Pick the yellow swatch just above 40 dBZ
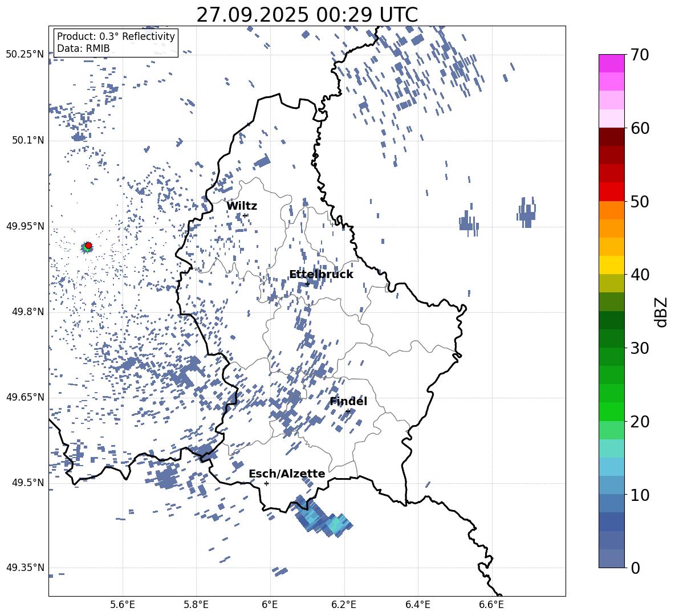The width and height of the screenshot is (675, 616). click(x=612, y=264)
